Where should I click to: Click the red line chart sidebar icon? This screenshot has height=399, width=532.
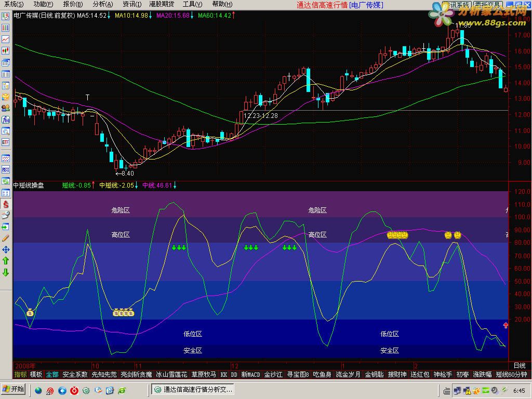5,39
